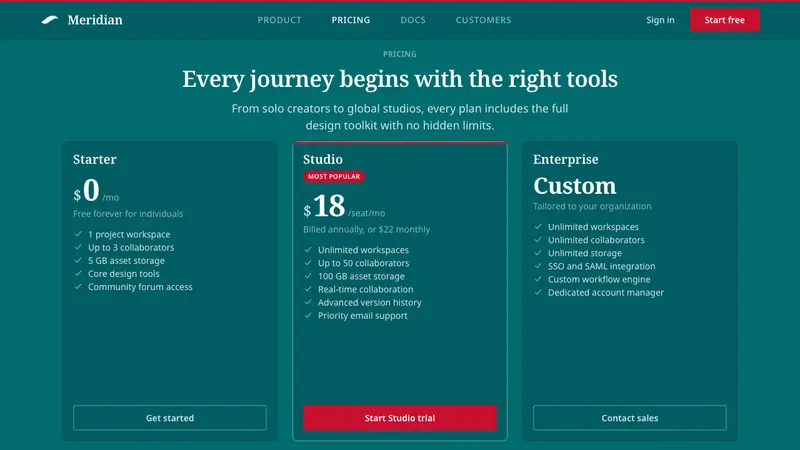Click 'Tailored to your organization' text

[592, 206]
